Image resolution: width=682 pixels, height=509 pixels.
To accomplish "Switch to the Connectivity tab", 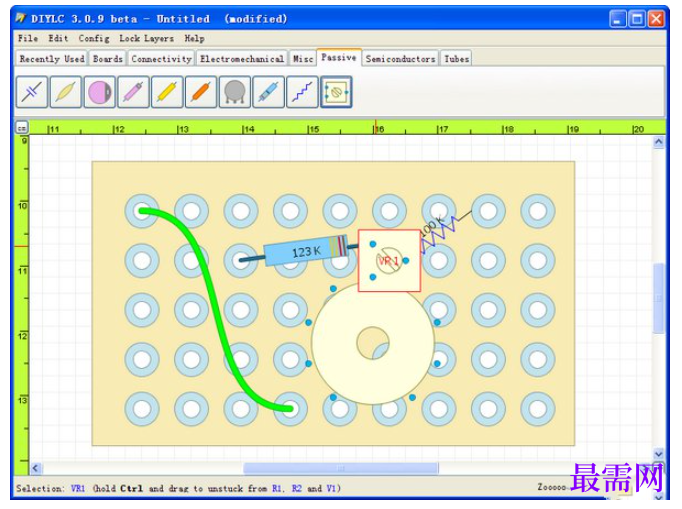I will (x=161, y=59).
